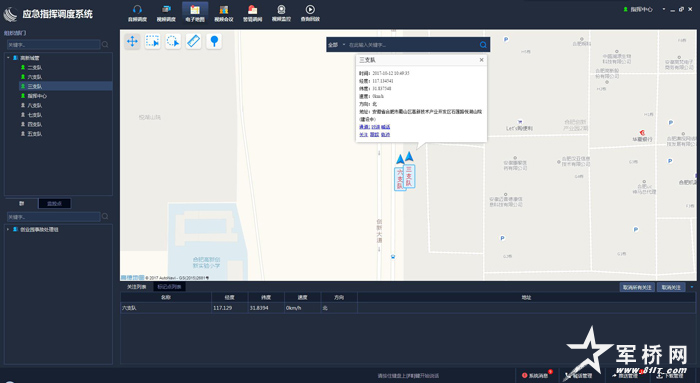The height and width of the screenshot is (383, 700).
Task: Open the 全部 search category dropdown
Action: (x=337, y=45)
